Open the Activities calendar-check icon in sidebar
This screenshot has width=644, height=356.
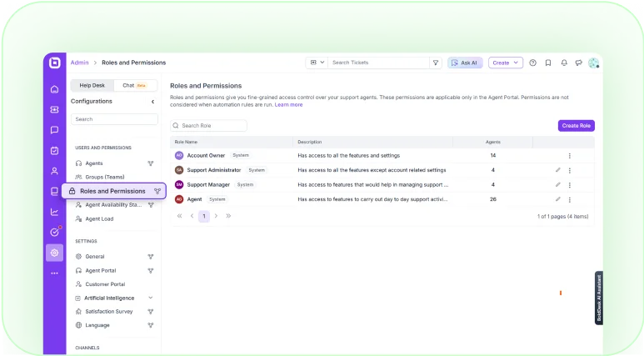coord(55,150)
